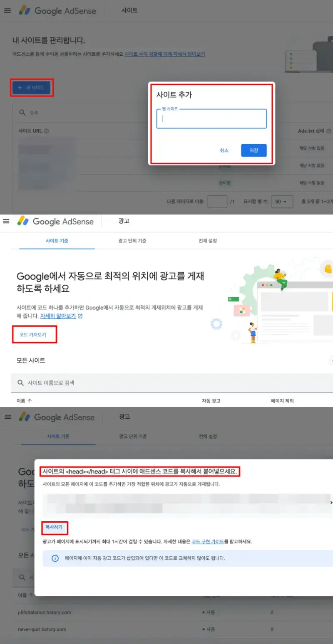Select dimmed 전체 설정 tab behind code dialog

[x=208, y=437]
